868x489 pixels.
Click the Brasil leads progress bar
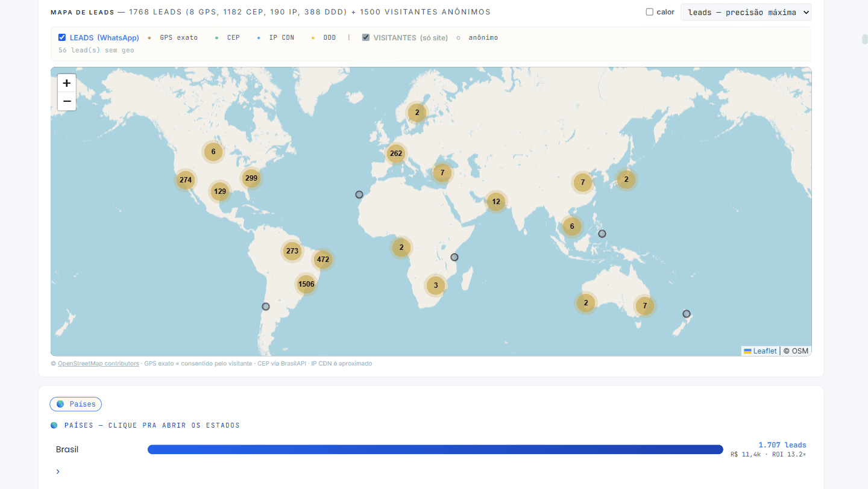[435, 450]
